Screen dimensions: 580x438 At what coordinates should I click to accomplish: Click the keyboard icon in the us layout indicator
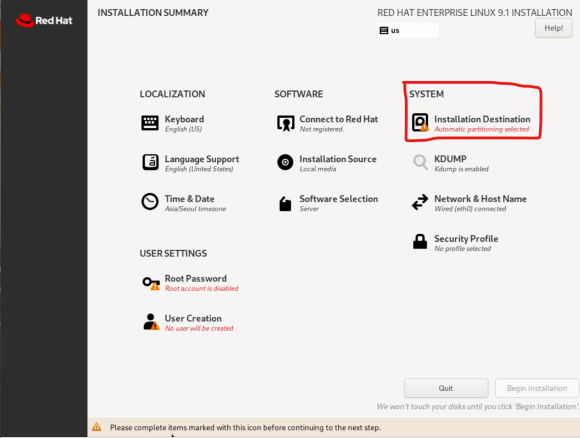[x=384, y=30]
